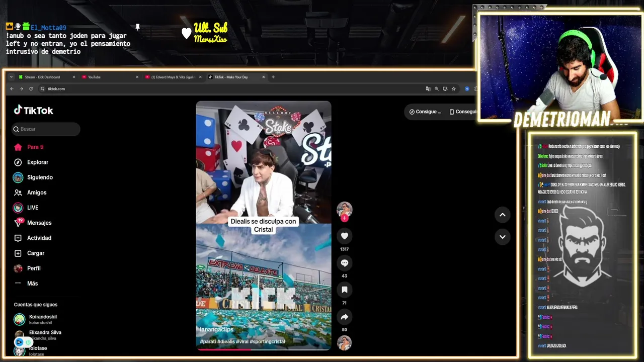Open the Amigos section
This screenshot has height=362, width=644.
pyautogui.click(x=30, y=193)
